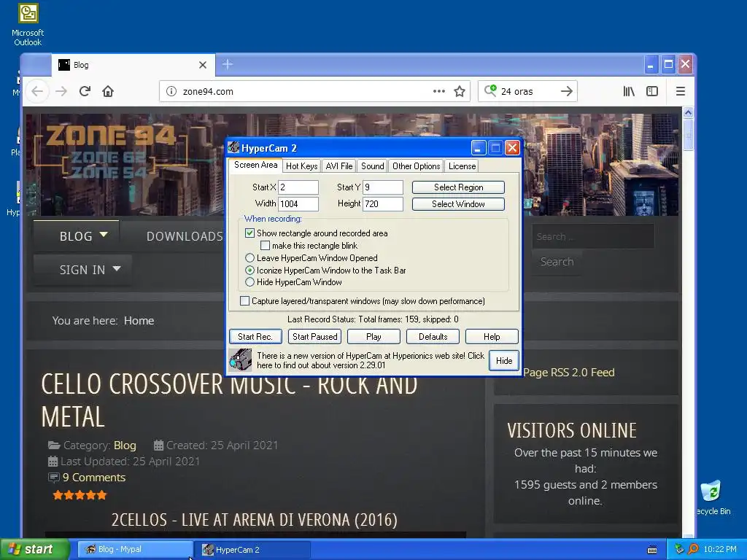The width and height of the screenshot is (747, 560).
Task: Click the new version 2.29.01 notice text
Action: point(370,360)
